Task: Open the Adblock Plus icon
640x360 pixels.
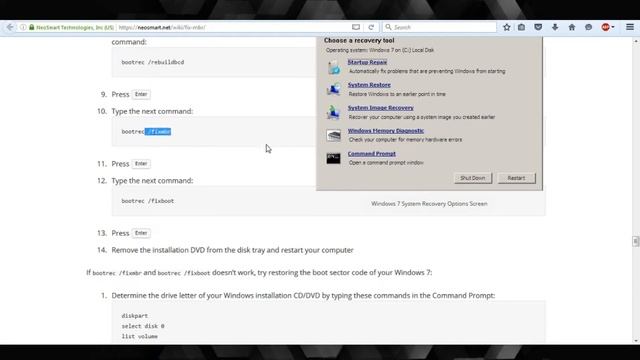Action: click(605, 27)
